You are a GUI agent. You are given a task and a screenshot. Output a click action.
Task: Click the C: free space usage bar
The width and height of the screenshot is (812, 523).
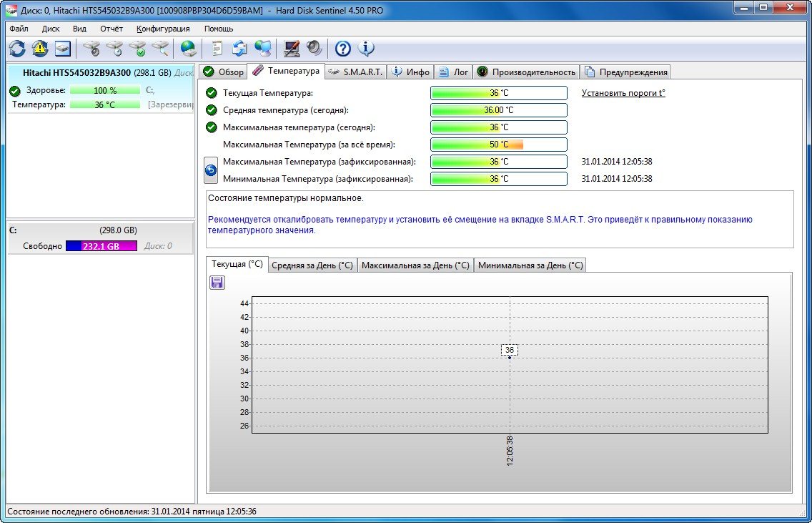click(101, 246)
